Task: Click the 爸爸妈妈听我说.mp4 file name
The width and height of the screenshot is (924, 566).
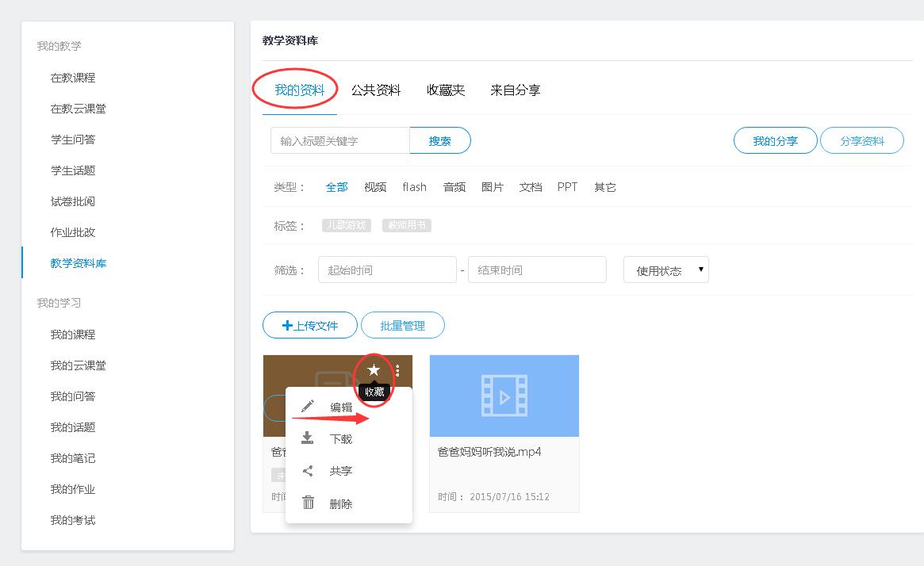Action: 489,452
